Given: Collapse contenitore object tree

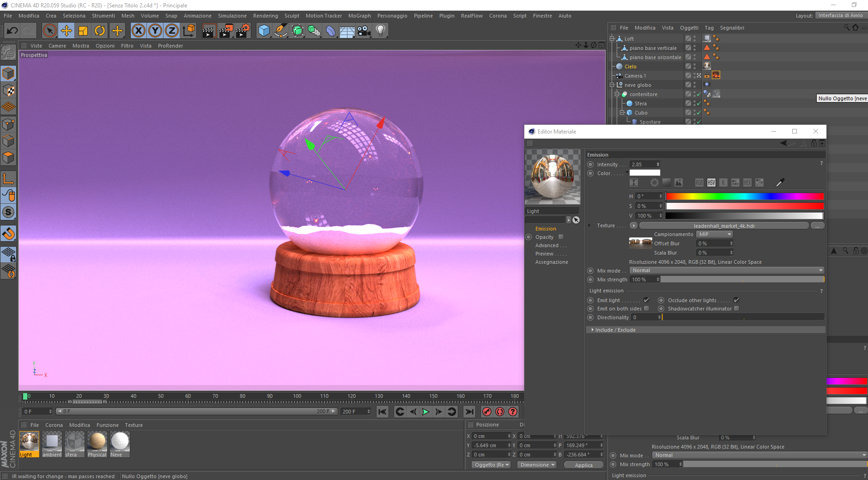Looking at the screenshot, I should click(x=617, y=94).
